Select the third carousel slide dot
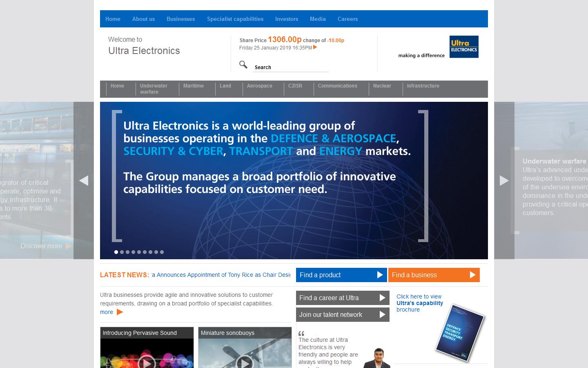 127,252
